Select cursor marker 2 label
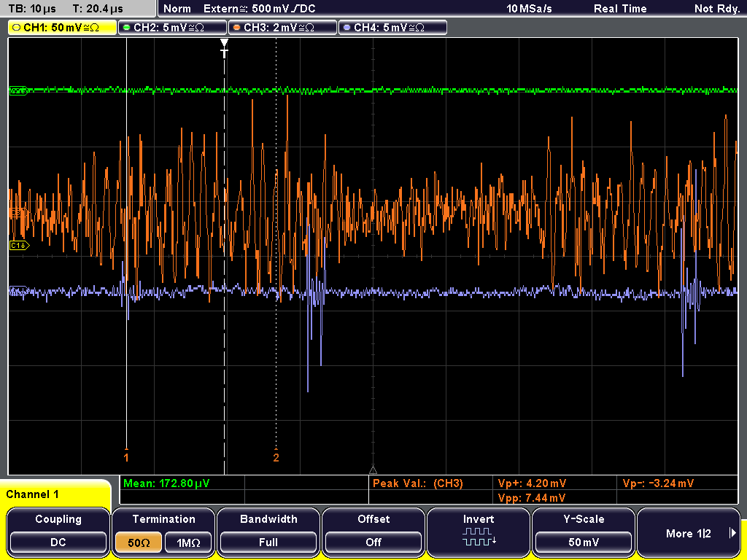747x560 pixels. coord(276,457)
